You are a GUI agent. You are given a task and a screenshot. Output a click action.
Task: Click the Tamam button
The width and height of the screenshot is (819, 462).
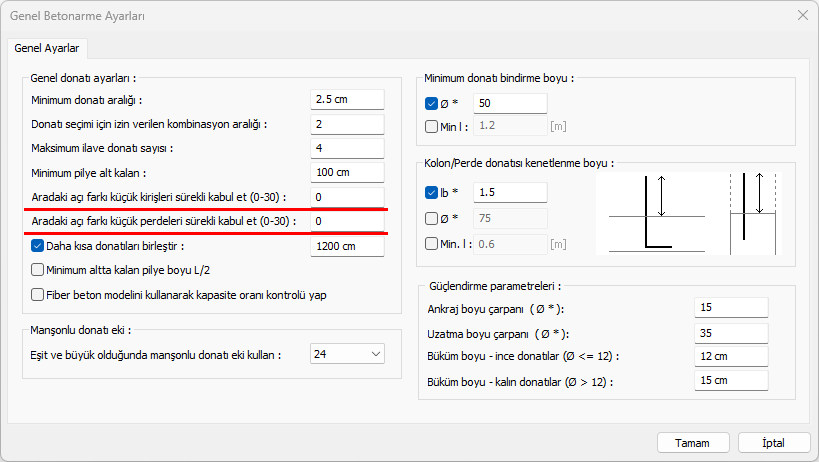tap(692, 443)
